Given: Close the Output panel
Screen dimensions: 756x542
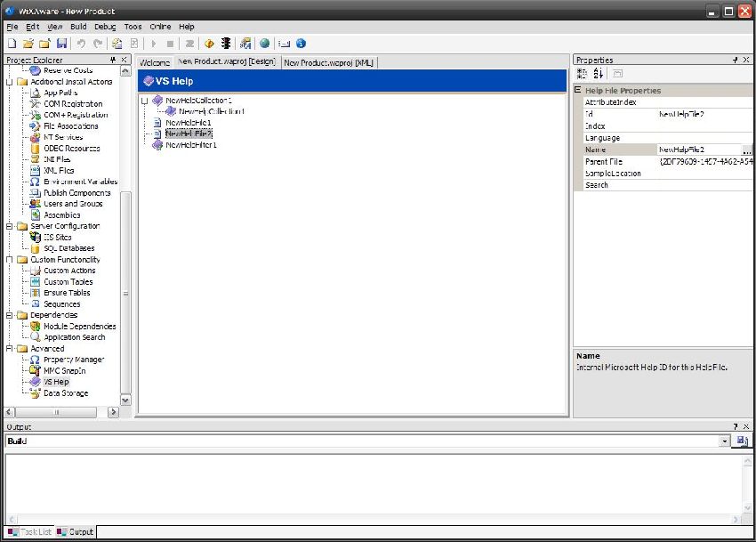Looking at the screenshot, I should click(x=746, y=426).
